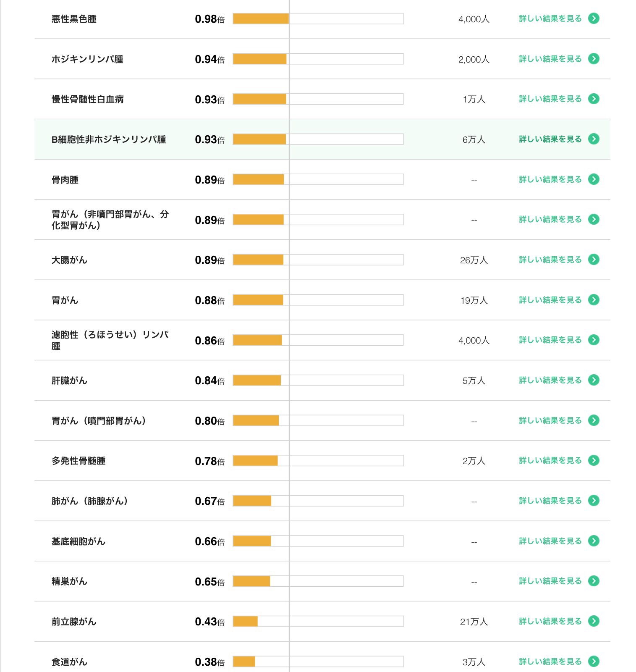This screenshot has width=636, height=672.
Task: Click the 26万人 patient count for 大腸がん
Action: tap(474, 260)
